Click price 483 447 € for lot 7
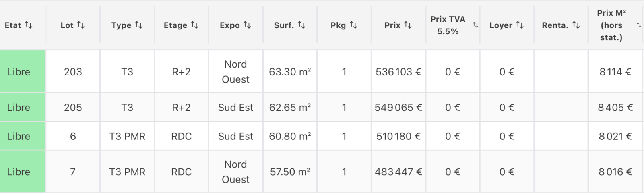This screenshot has width=644, height=193. click(398, 172)
